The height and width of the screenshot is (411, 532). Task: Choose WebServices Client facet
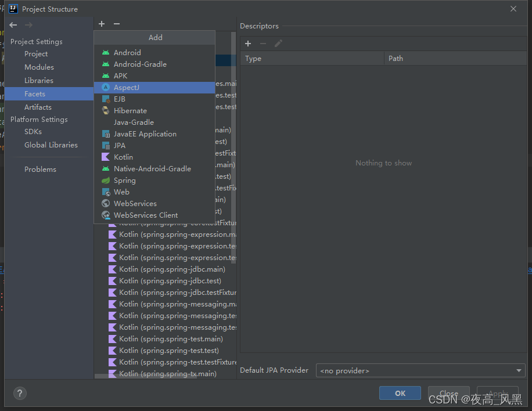click(x=154, y=215)
